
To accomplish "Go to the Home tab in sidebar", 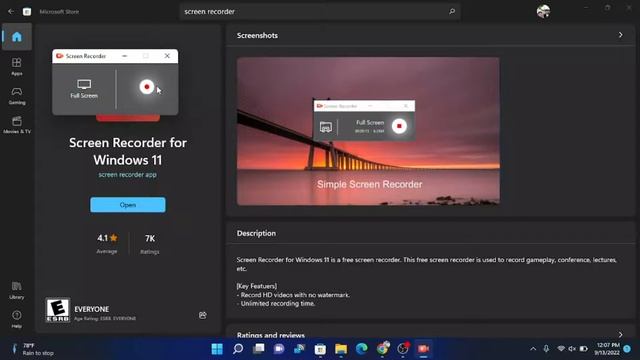I will tap(17, 37).
